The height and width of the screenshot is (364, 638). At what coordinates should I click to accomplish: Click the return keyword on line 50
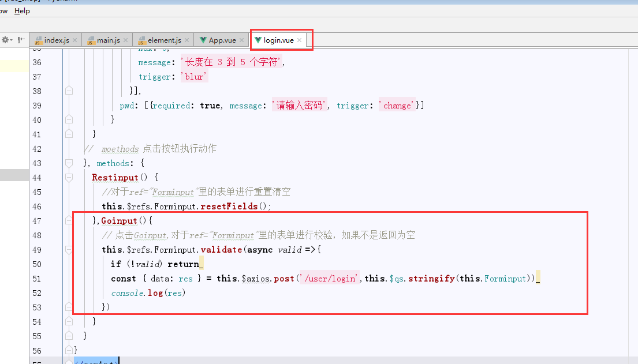183,264
